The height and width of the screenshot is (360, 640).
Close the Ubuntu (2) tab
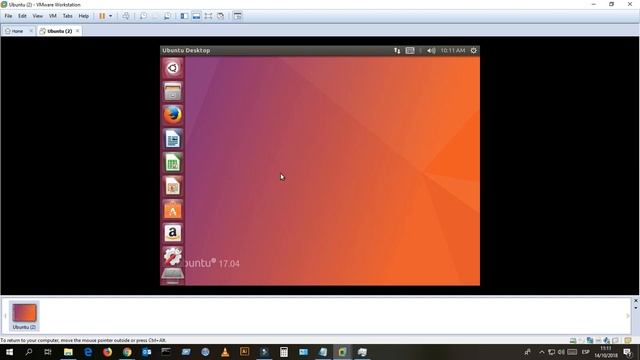coord(78,31)
